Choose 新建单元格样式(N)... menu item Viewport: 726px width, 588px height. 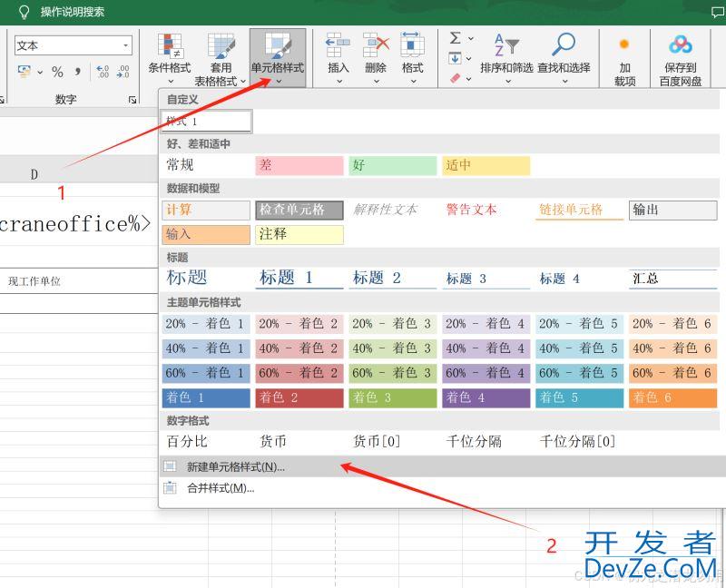[x=442, y=466]
